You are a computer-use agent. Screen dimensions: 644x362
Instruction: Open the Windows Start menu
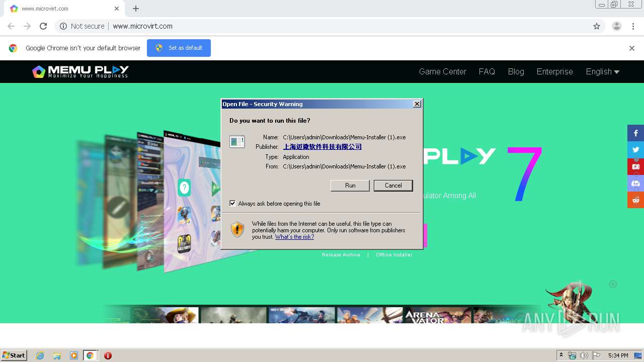14,355
